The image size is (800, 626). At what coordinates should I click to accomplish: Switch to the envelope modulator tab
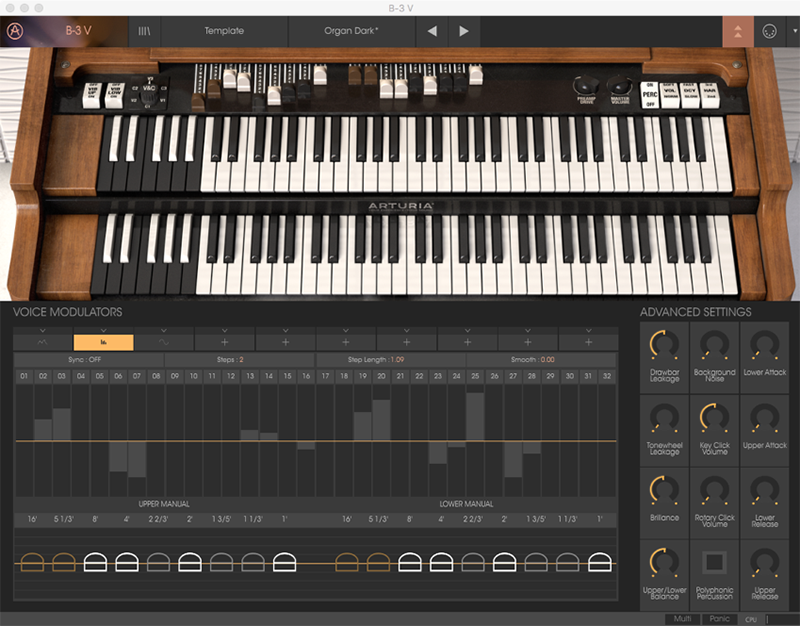coord(43,342)
